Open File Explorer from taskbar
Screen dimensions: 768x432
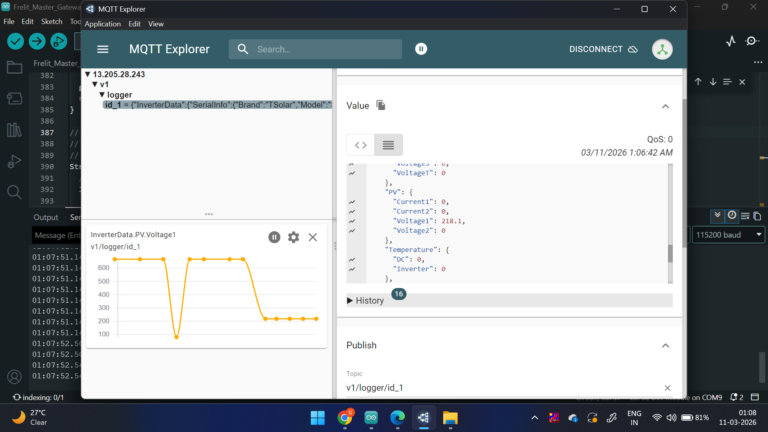pos(450,418)
